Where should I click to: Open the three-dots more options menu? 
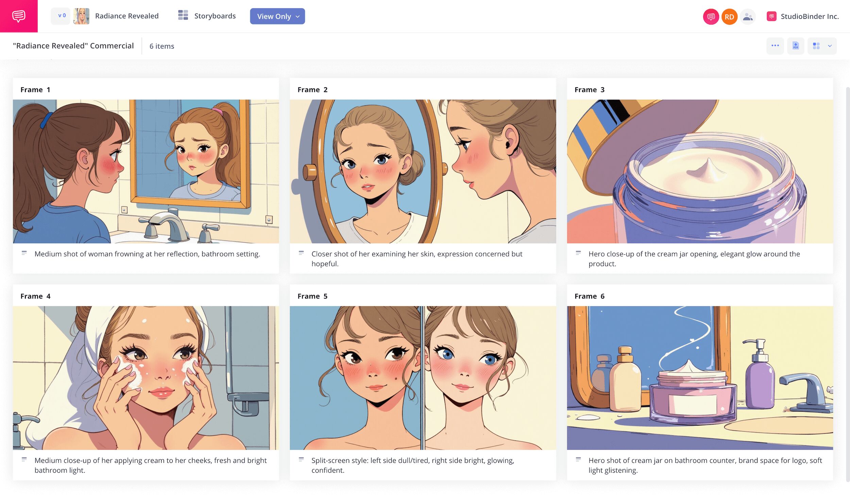tap(775, 46)
